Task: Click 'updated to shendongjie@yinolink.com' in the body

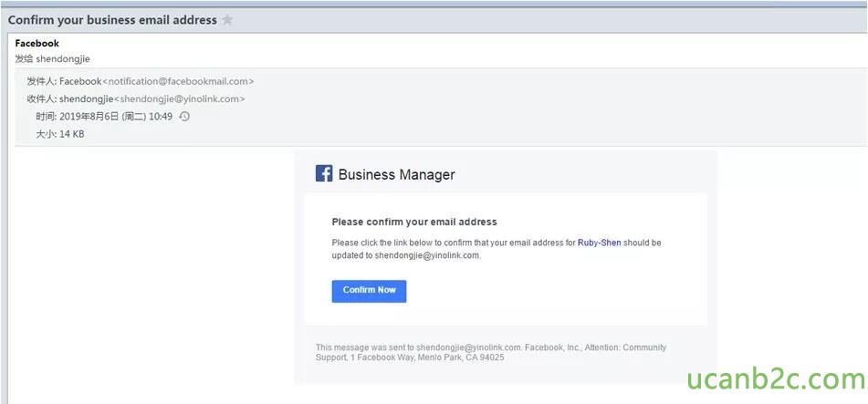Action: pyautogui.click(x=406, y=255)
